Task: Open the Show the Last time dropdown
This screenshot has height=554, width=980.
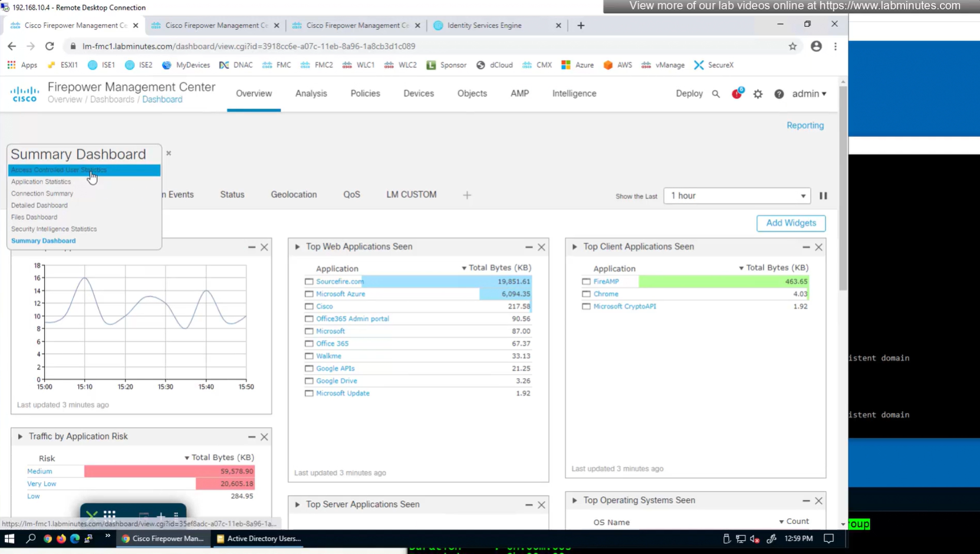Action: click(736, 196)
